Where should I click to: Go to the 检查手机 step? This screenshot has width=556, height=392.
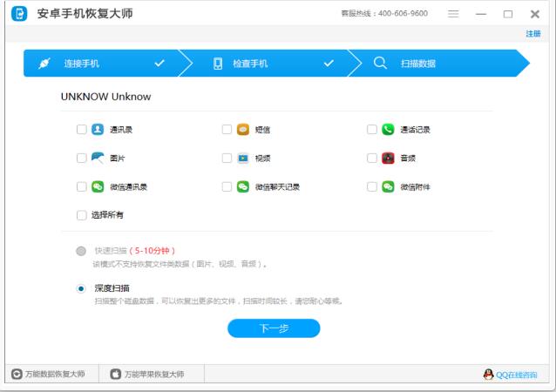[x=269, y=64]
